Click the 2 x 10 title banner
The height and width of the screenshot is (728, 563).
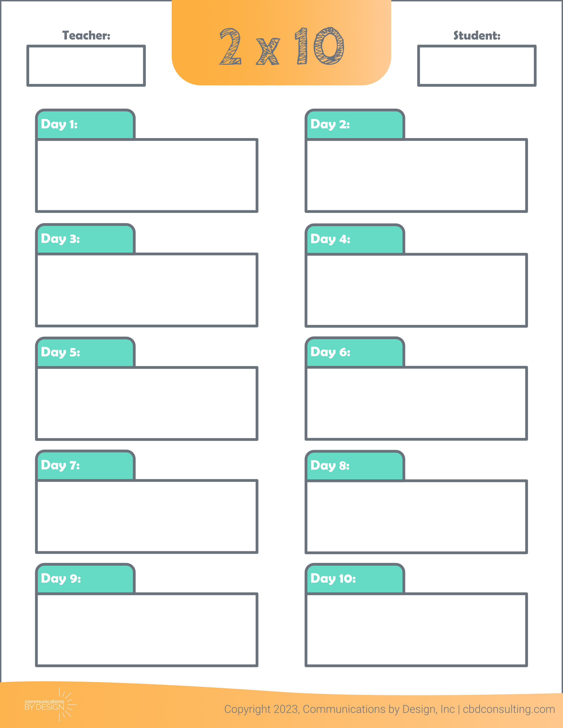pyautogui.click(x=281, y=43)
